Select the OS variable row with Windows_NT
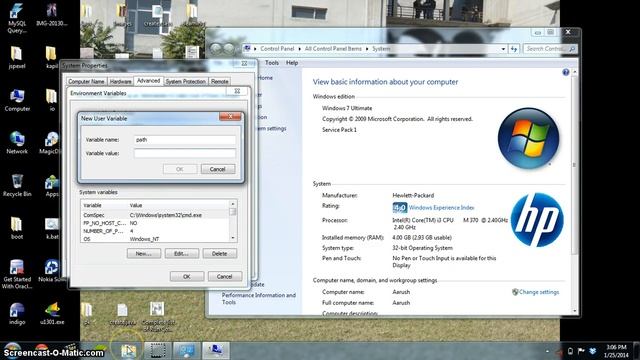Screen dimensions: 640x360 click(x=155, y=239)
